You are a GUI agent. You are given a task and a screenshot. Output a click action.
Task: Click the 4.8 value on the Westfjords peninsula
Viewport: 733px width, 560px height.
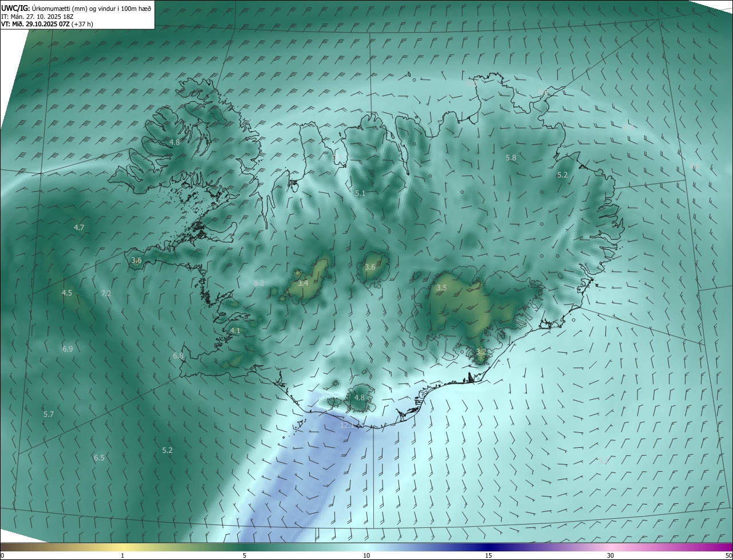[x=175, y=142]
